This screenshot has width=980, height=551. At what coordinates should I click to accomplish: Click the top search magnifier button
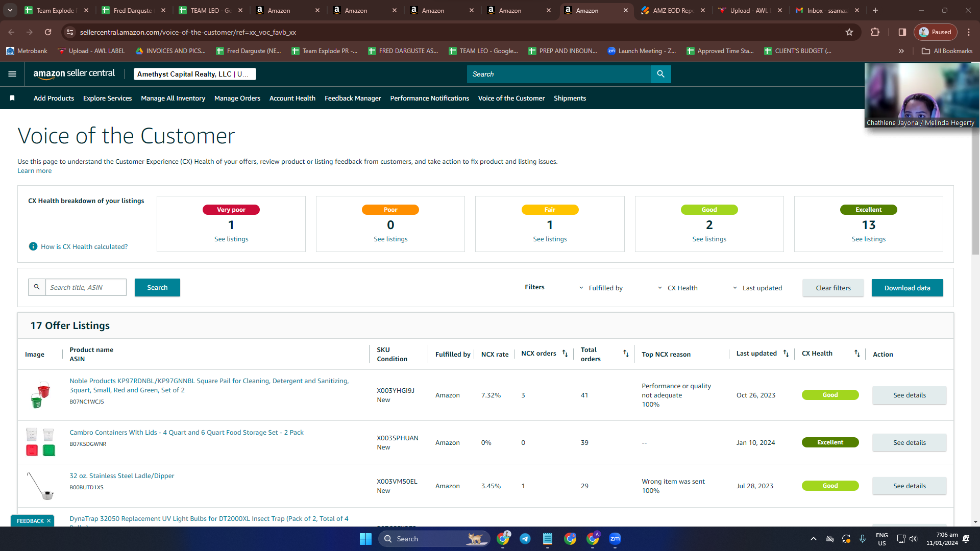point(660,74)
